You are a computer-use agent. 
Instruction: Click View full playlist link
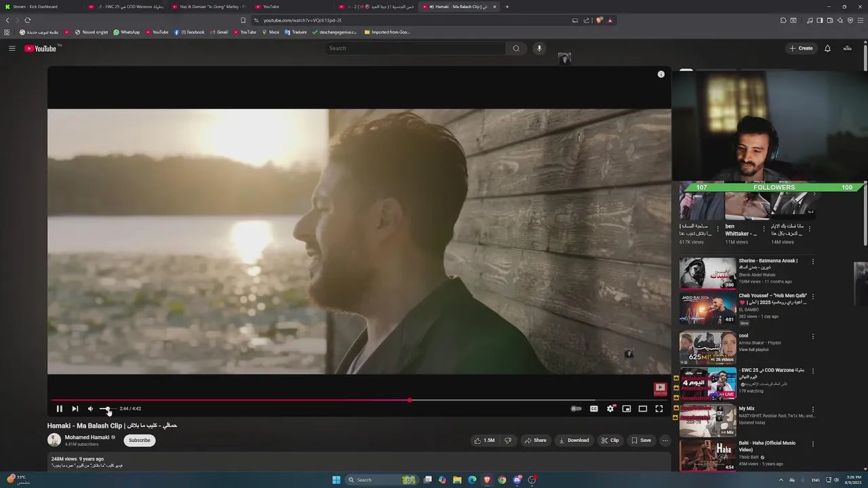pyautogui.click(x=753, y=350)
